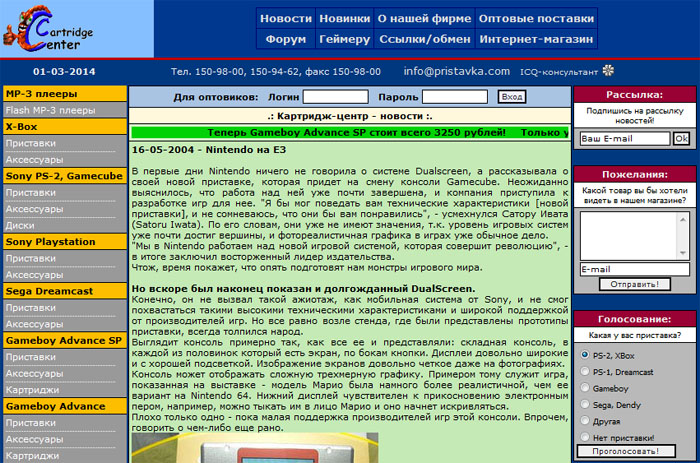This screenshot has height=463, width=700.
Task: Click the date text 01-03-2014
Action: (x=64, y=71)
